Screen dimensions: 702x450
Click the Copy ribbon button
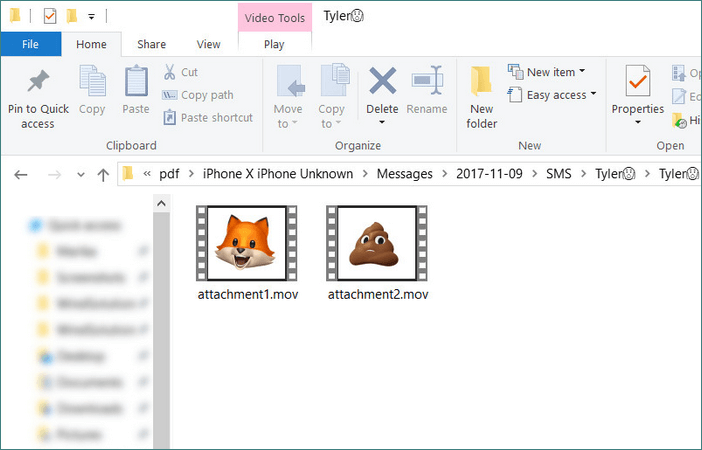(x=92, y=90)
